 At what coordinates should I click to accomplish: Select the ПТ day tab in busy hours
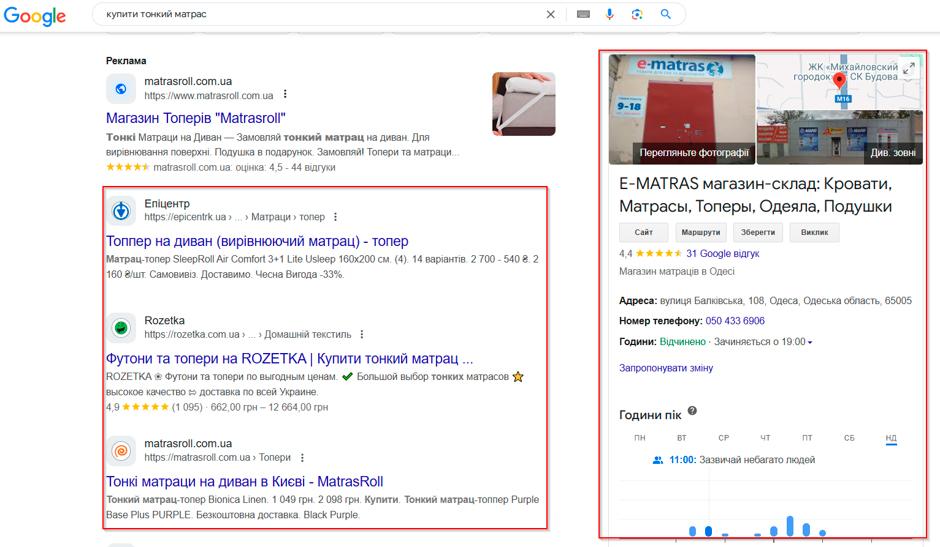coord(807,438)
